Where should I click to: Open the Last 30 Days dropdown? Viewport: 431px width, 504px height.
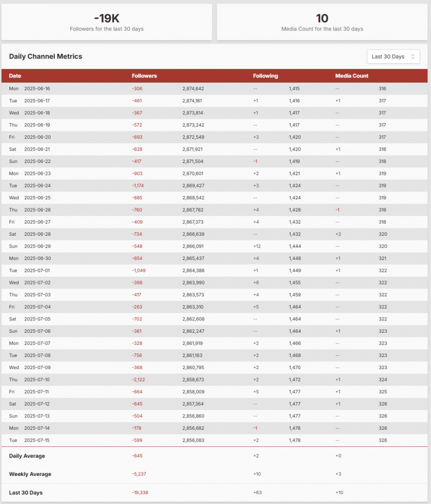point(393,57)
